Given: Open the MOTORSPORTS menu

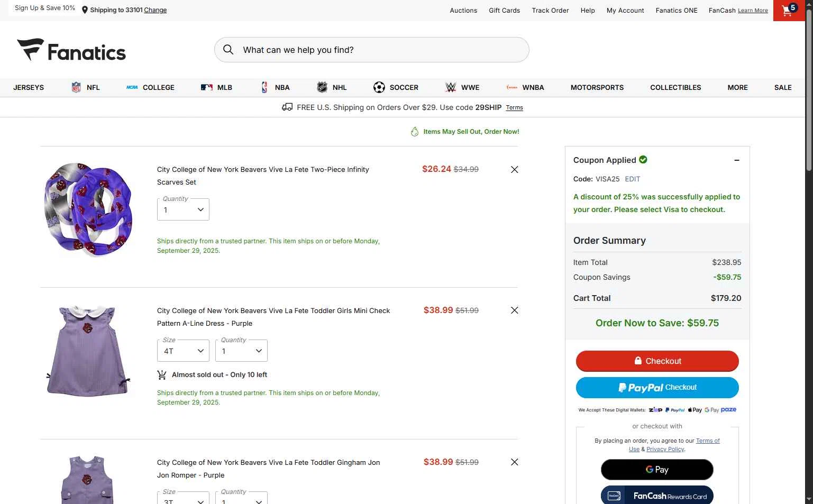Looking at the screenshot, I should click(597, 87).
